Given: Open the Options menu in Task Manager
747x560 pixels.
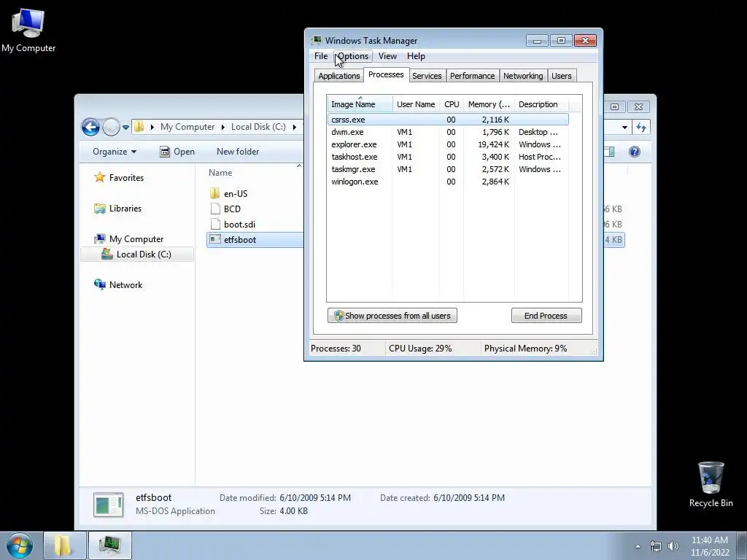Looking at the screenshot, I should [353, 56].
